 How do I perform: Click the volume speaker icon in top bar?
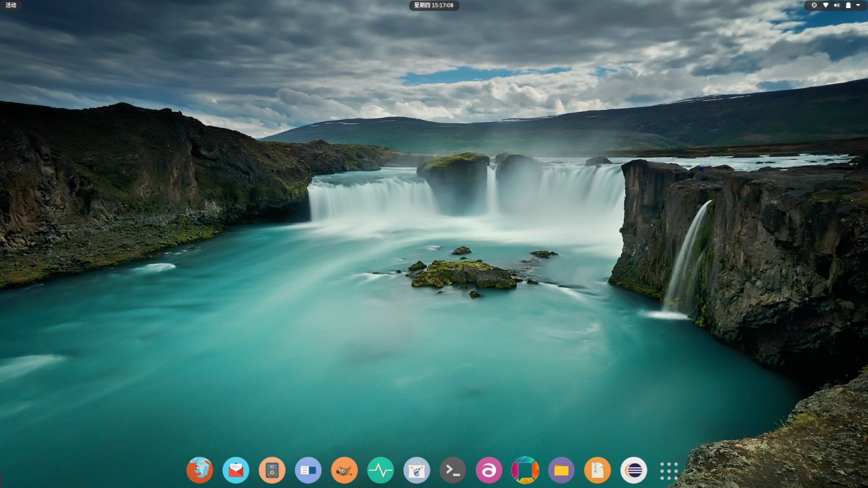point(837,5)
